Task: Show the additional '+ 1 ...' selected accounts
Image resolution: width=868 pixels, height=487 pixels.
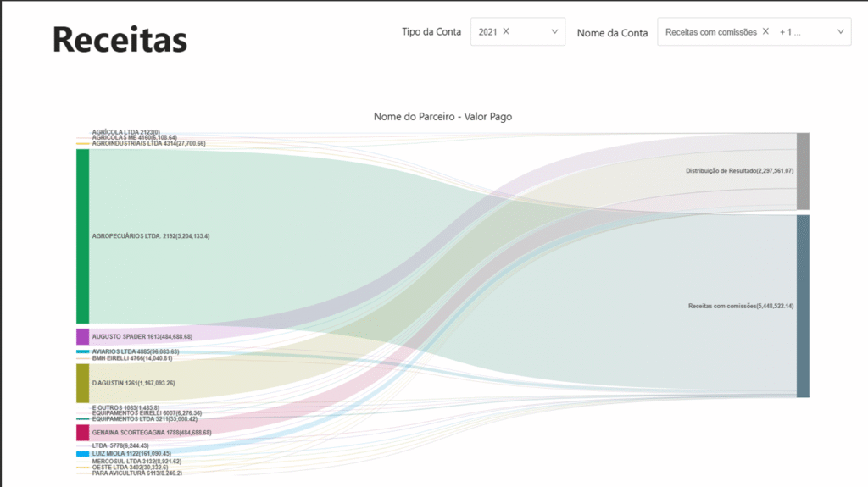Action: pos(790,31)
